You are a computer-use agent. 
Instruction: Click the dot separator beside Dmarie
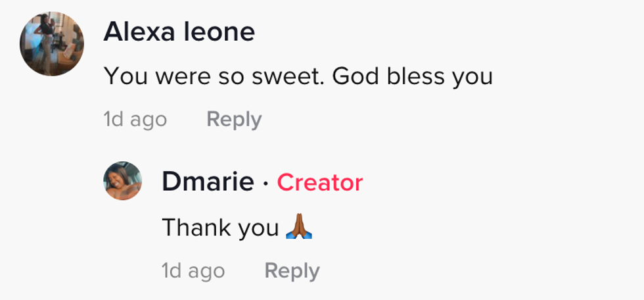tap(265, 183)
